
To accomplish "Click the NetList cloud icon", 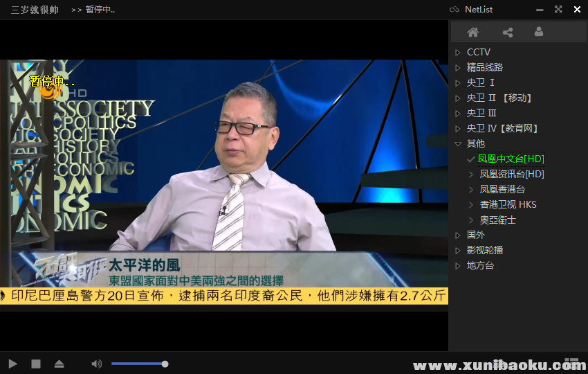I will [454, 10].
